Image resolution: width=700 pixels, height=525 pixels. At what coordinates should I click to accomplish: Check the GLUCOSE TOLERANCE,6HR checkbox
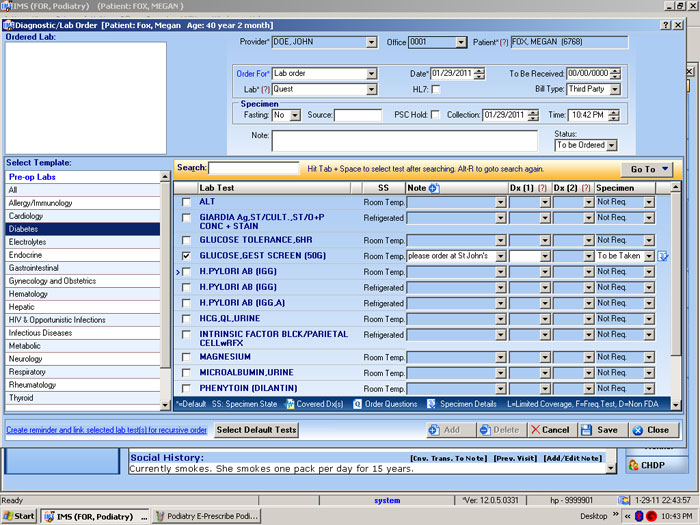pos(186,240)
